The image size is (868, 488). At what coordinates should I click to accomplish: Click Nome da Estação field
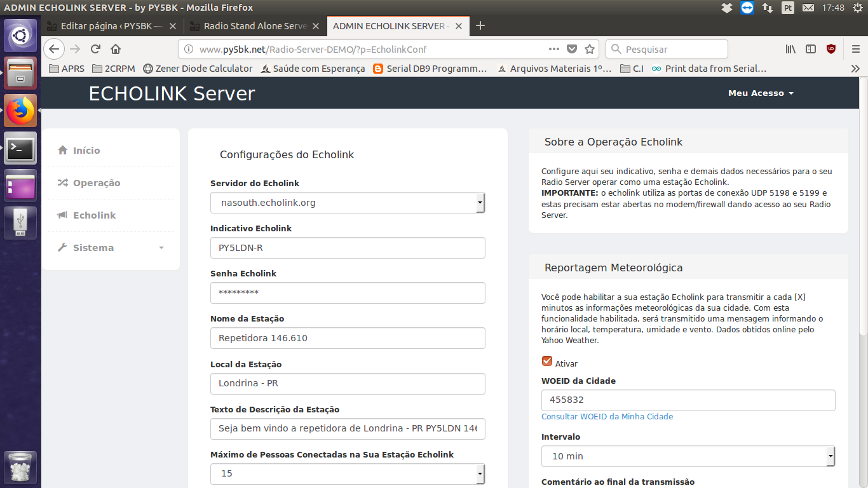pyautogui.click(x=348, y=338)
